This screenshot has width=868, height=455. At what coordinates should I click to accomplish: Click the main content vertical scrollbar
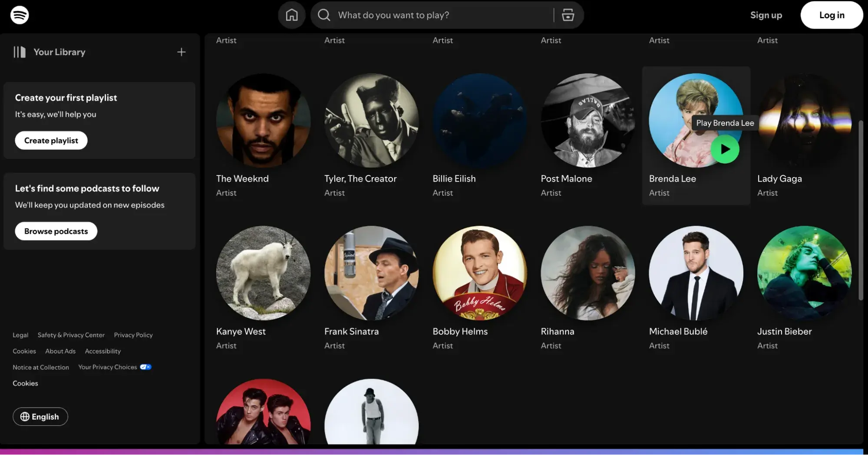861,210
